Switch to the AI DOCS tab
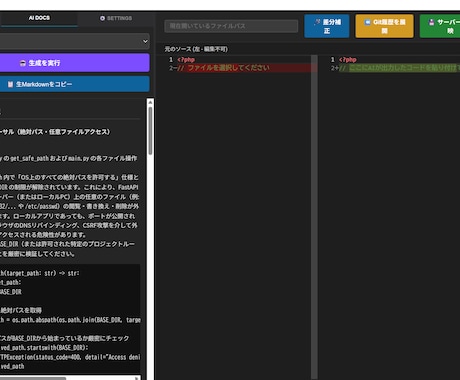The width and height of the screenshot is (460, 380). [x=39, y=18]
